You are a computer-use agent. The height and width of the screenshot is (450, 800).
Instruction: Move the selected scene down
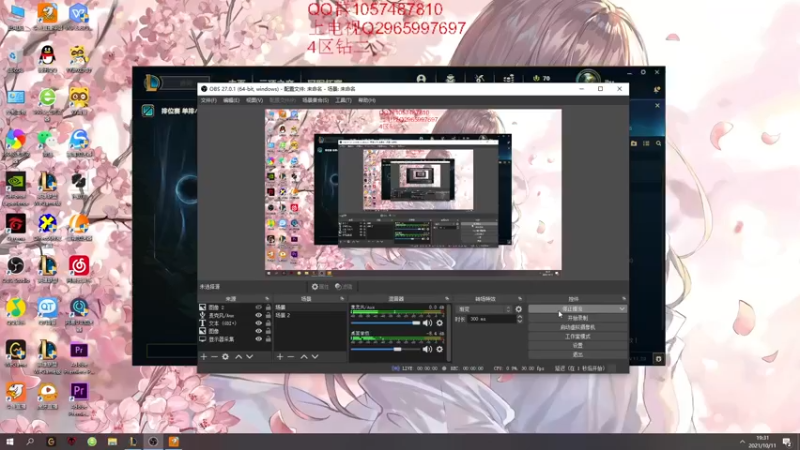(x=315, y=357)
